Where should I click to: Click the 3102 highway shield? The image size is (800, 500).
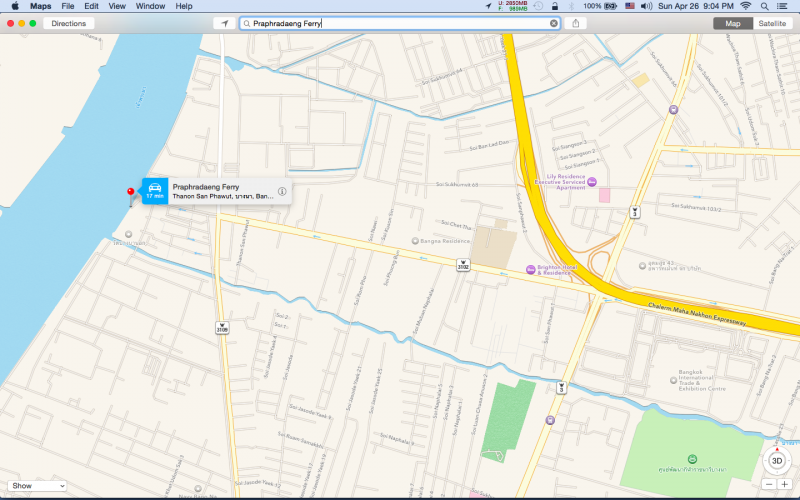(x=463, y=264)
